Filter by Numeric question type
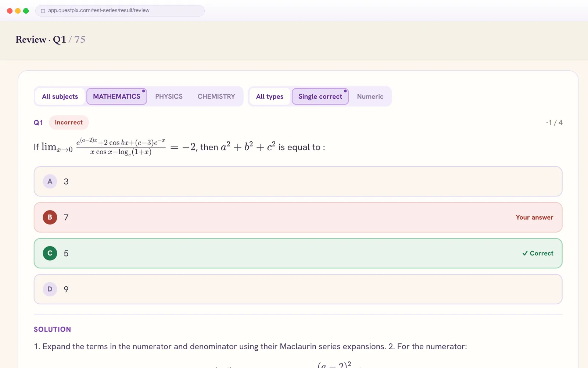This screenshot has width=588, height=368. 370,96
